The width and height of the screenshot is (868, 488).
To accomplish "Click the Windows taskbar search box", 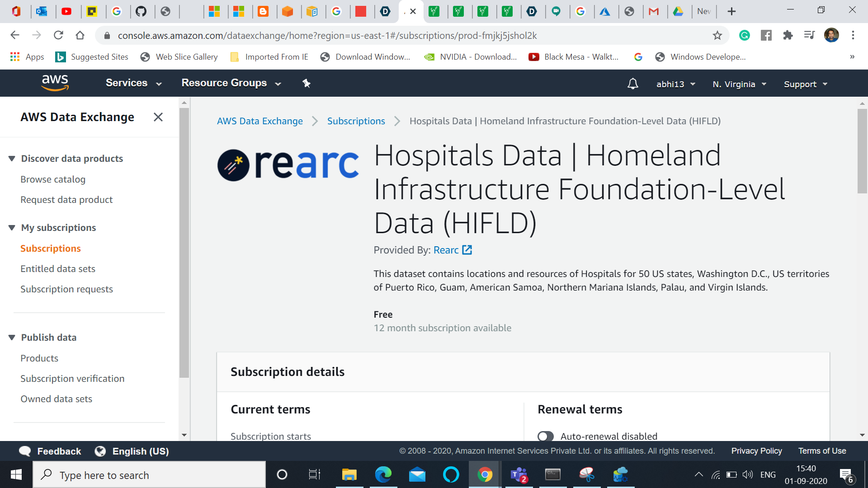I will 149,475.
